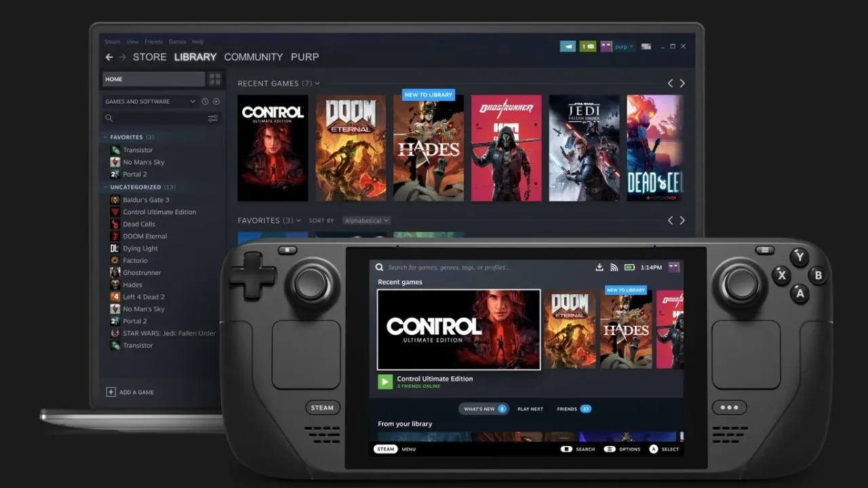Select Portal 2 under FAVORITES

coord(129,174)
